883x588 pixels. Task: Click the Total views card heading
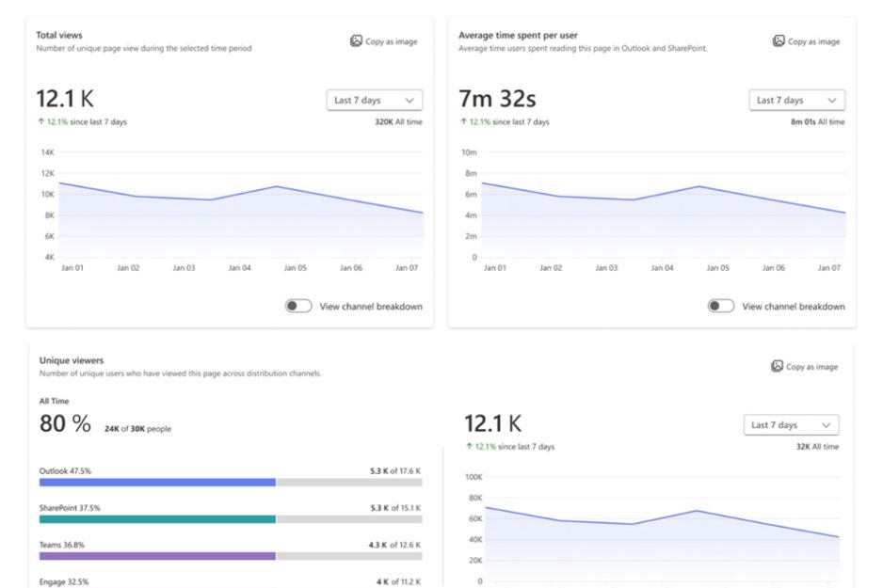click(59, 35)
